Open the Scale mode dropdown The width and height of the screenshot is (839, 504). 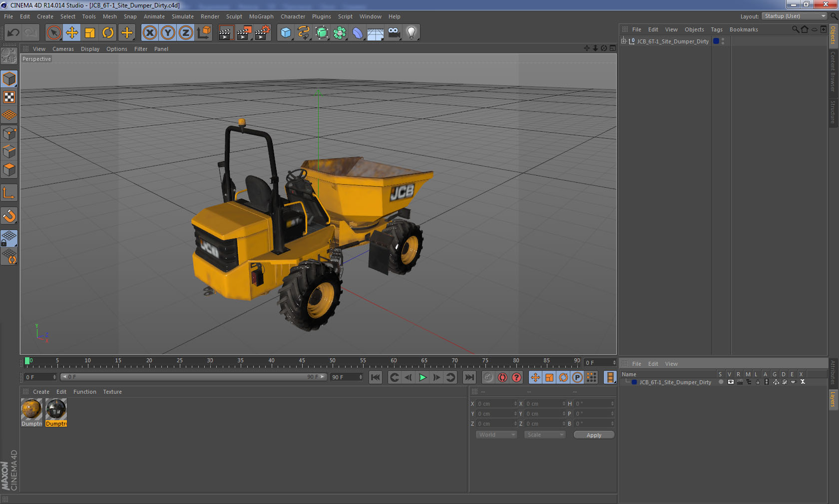pyautogui.click(x=544, y=435)
